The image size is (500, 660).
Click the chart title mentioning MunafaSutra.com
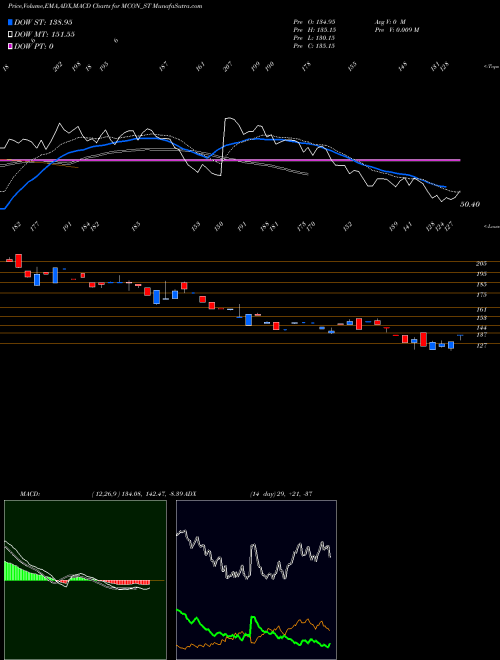pyautogui.click(x=105, y=6)
